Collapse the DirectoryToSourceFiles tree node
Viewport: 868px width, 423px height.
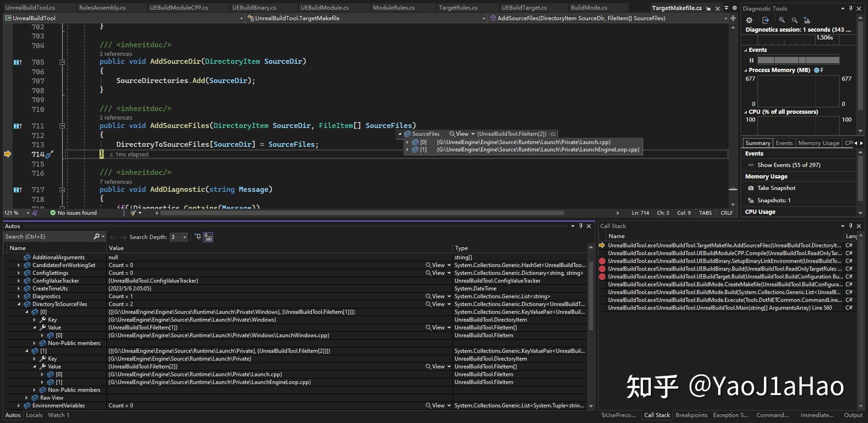(19, 304)
